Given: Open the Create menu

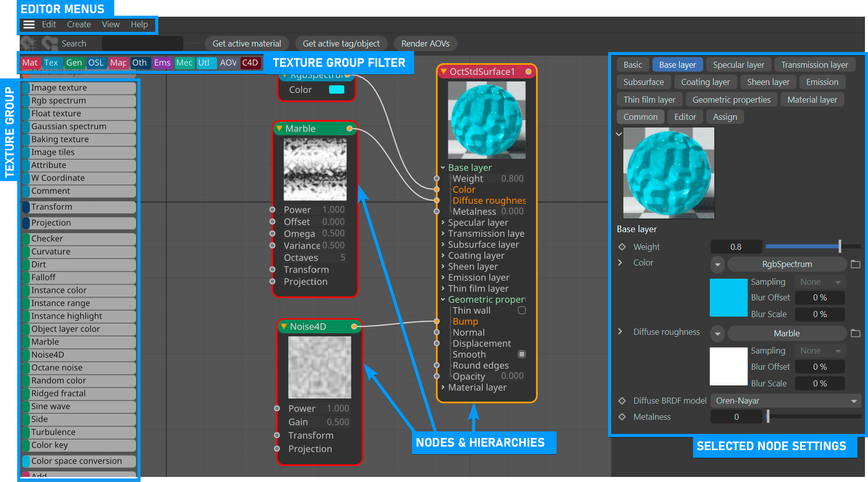Looking at the screenshot, I should [x=79, y=25].
